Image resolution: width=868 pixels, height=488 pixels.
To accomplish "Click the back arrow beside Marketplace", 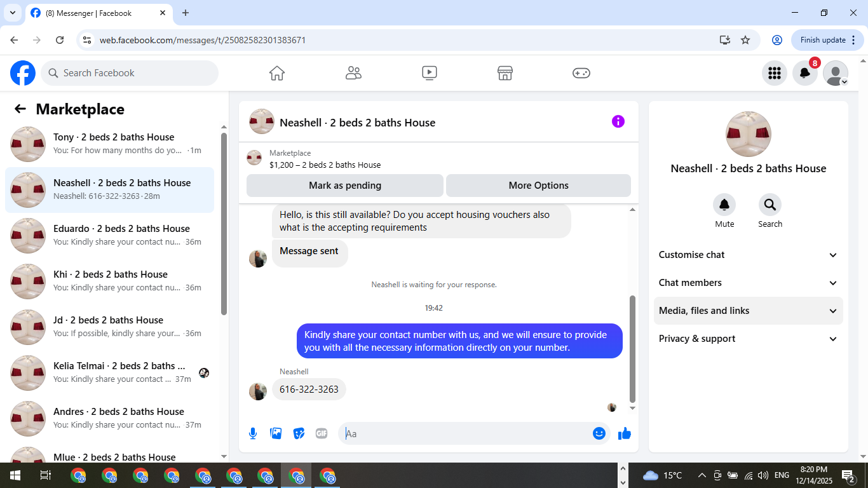I will (20, 109).
